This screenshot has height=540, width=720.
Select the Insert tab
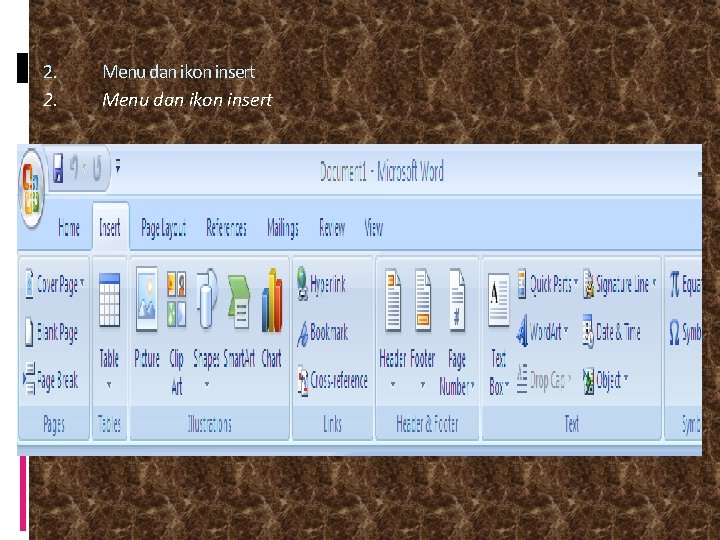(x=110, y=228)
